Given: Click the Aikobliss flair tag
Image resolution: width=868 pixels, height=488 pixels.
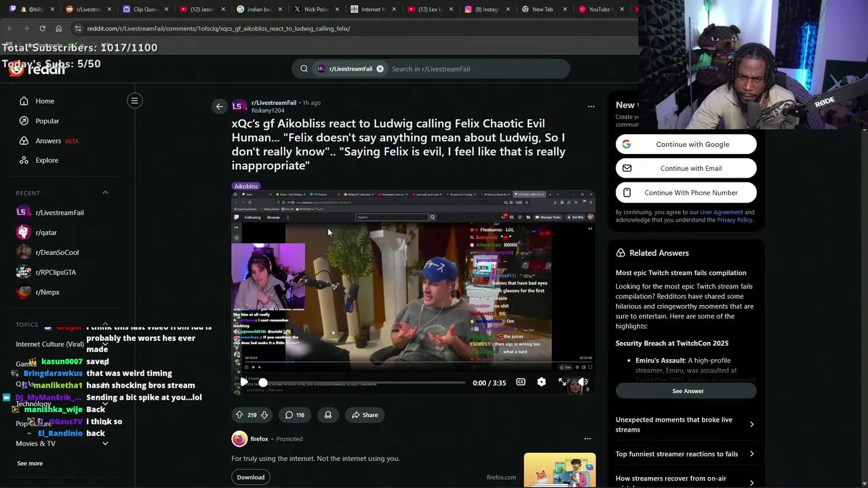Looking at the screenshot, I should pos(246,186).
